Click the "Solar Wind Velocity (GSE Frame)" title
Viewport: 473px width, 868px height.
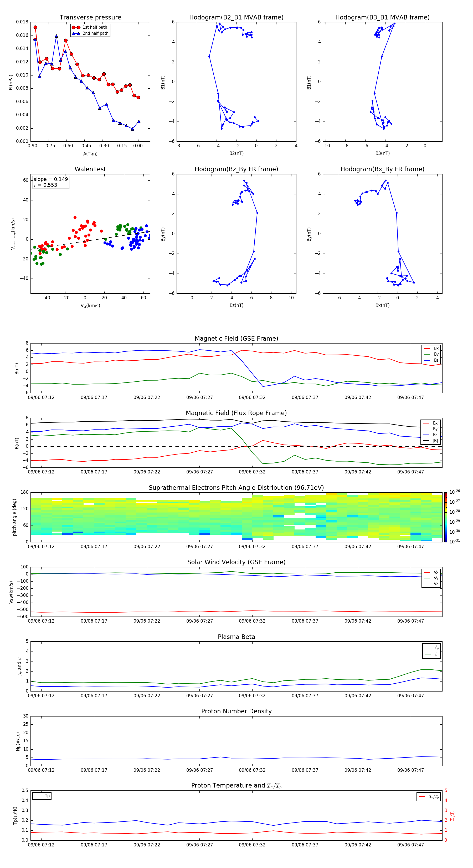(x=236, y=562)
